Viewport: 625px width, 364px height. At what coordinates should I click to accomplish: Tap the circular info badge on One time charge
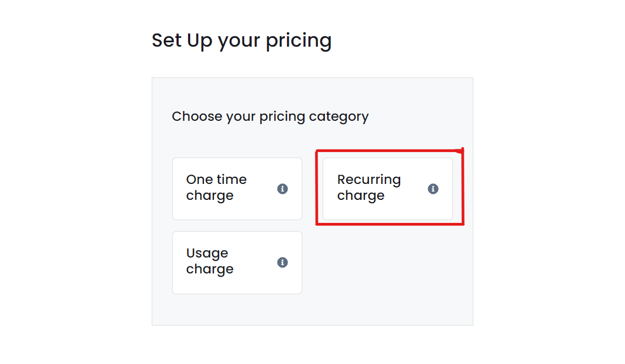pyautogui.click(x=283, y=189)
